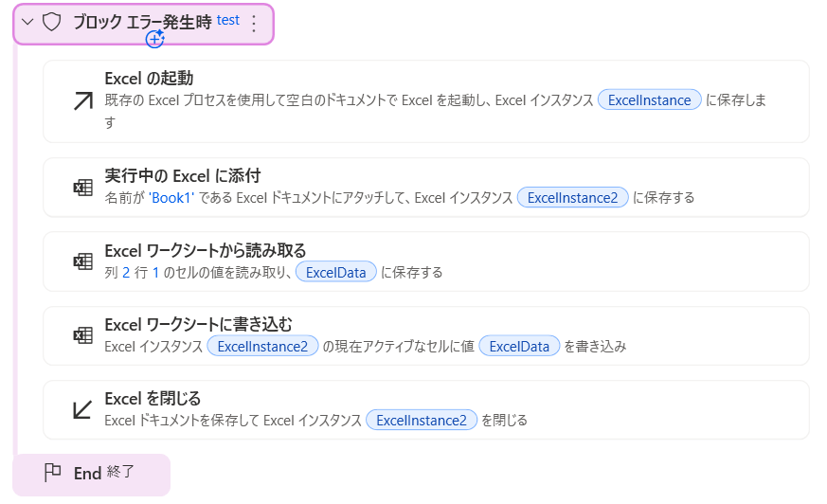Open the three-dot menu on error block
This screenshot has height=504, width=827.
click(x=253, y=24)
